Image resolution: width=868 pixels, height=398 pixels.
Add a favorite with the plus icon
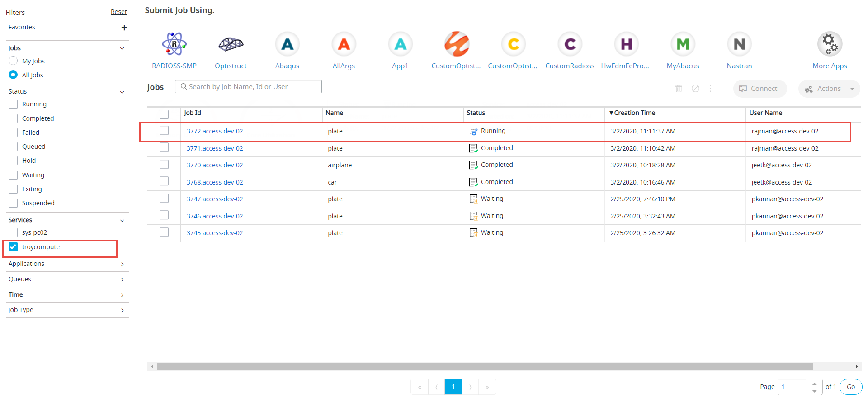[x=124, y=28]
